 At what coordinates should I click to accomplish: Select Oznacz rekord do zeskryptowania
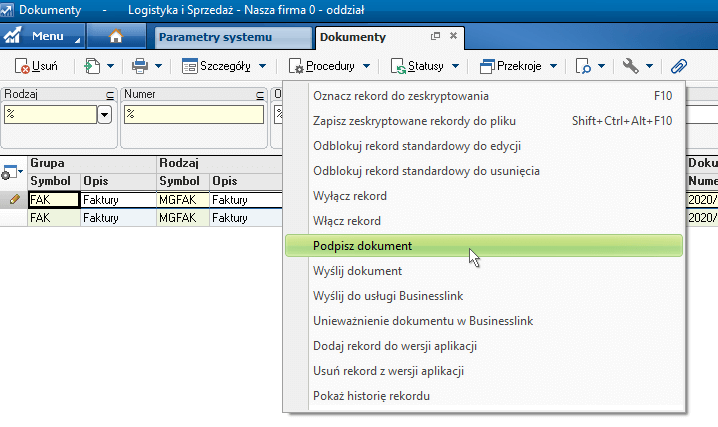tap(484, 96)
